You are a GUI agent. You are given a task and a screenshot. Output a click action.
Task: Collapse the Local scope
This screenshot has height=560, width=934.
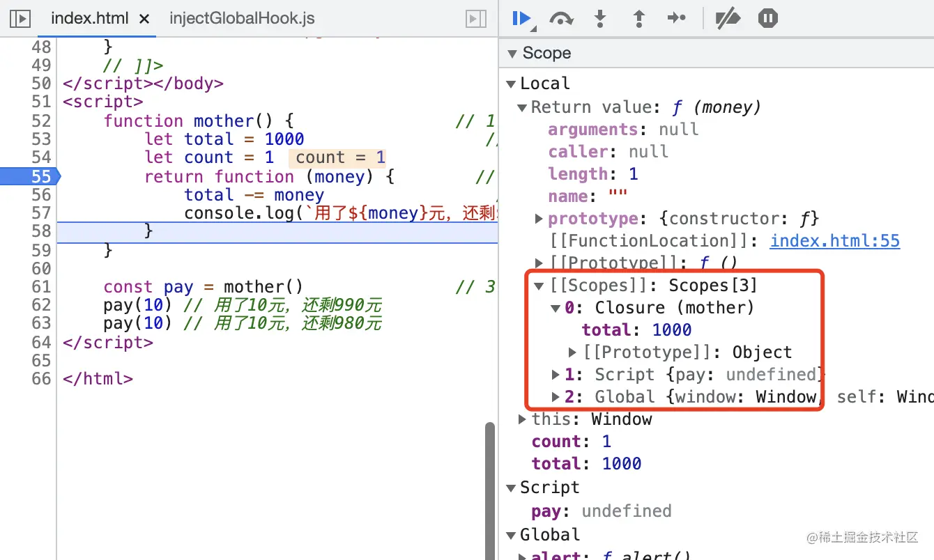pyautogui.click(x=511, y=84)
